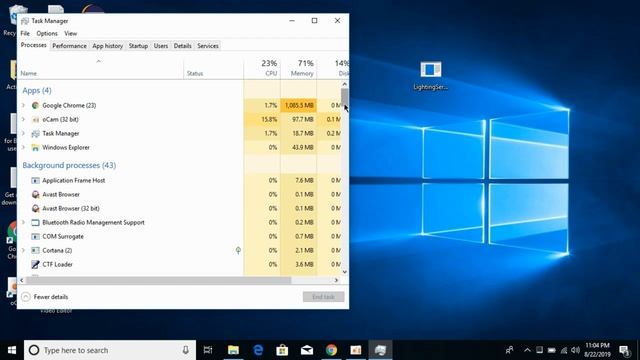Click the End task button
This screenshot has height=360, width=640.
pos(323,297)
